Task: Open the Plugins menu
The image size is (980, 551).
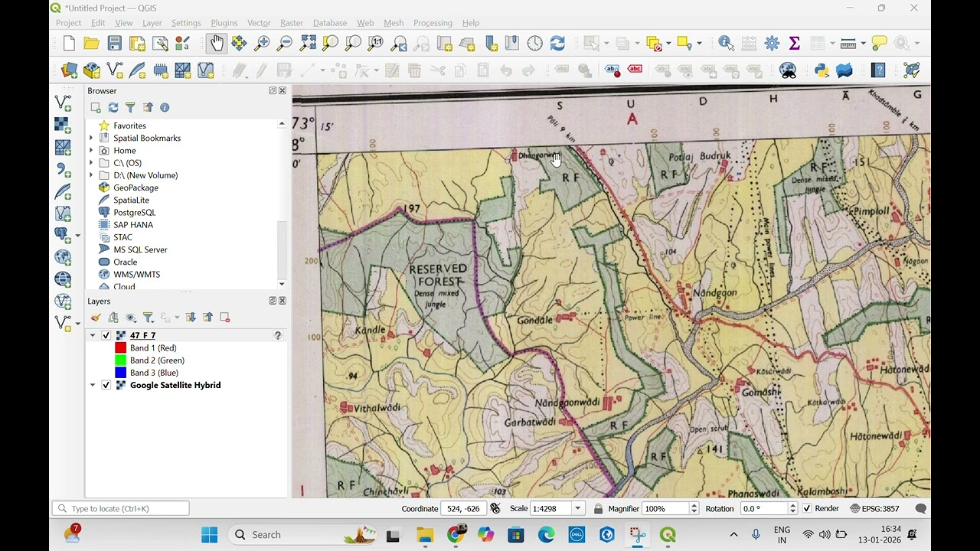Action: pos(224,23)
